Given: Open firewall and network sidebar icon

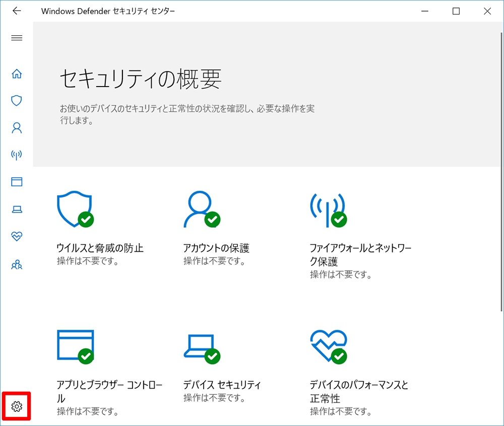Looking at the screenshot, I should coord(17,155).
